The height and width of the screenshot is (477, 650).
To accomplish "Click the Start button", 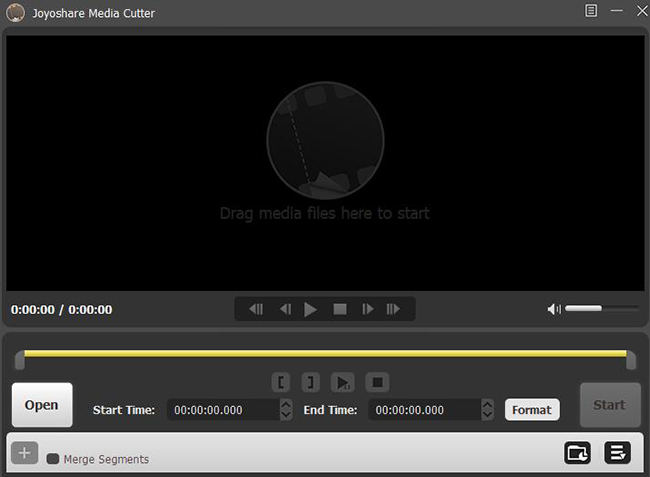I will tap(610, 405).
